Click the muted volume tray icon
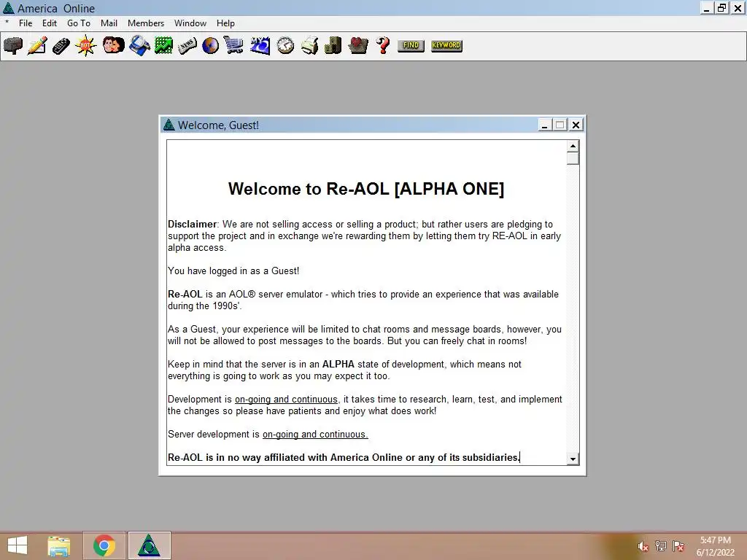Viewport: 747px width, 560px height. (x=643, y=546)
